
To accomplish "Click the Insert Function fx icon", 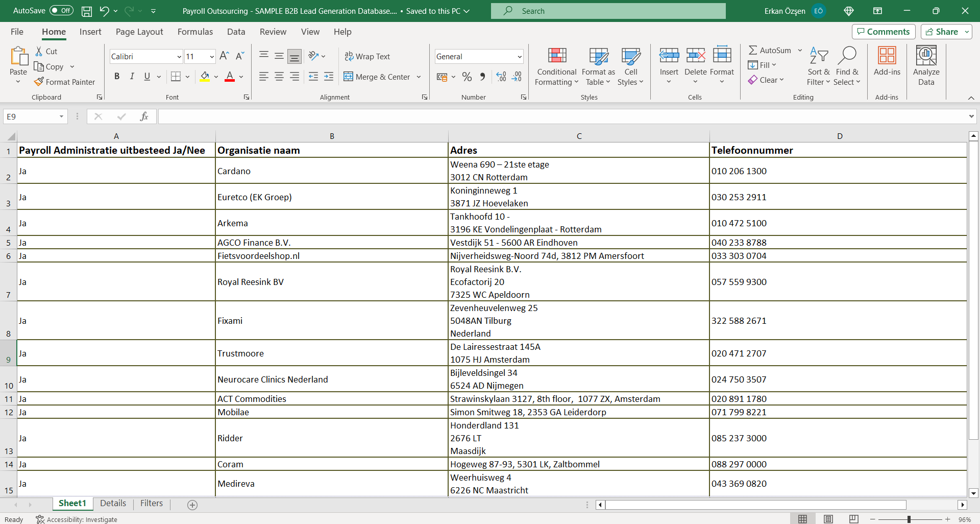I will pos(144,116).
